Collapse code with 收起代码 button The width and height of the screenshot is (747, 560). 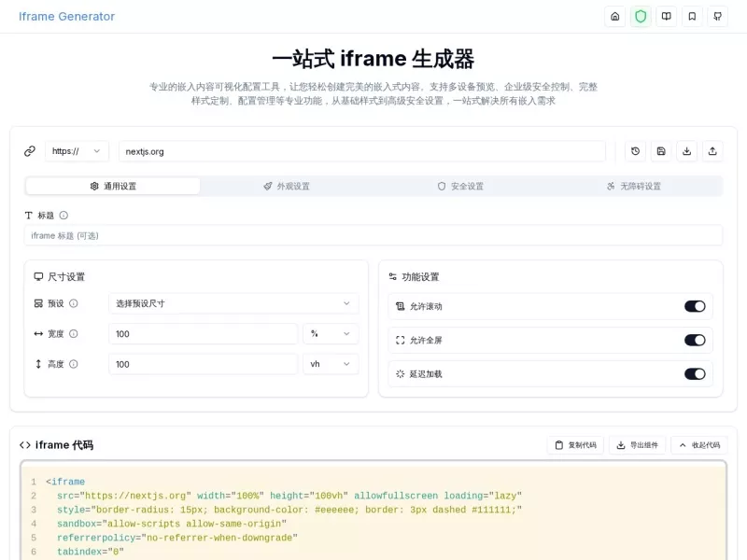(x=699, y=445)
